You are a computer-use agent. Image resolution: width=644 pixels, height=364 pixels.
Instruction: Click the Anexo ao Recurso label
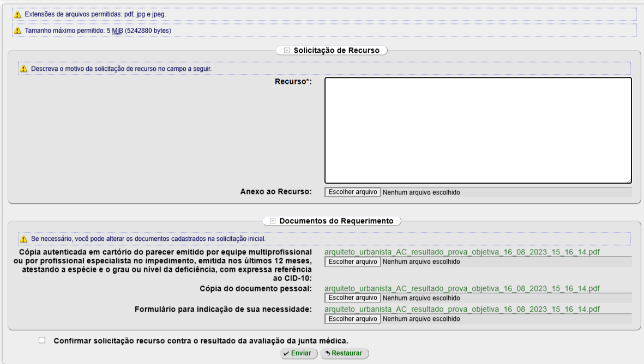pos(276,192)
